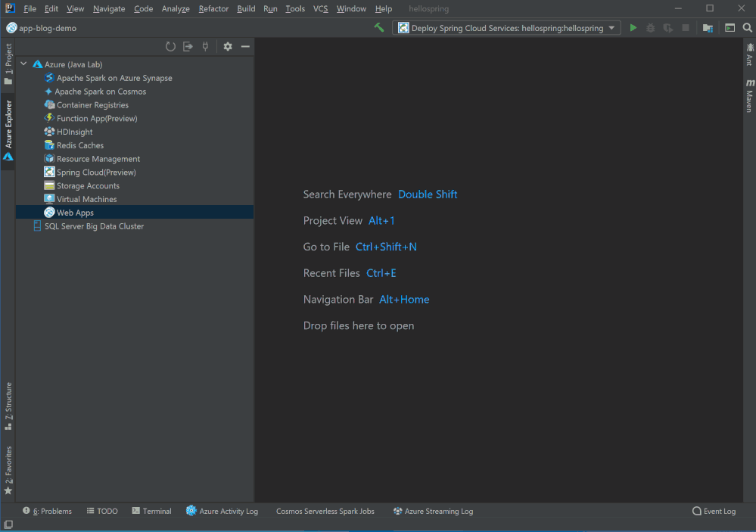Collapse the Azure (Java Lab) node
This screenshot has height=532, width=756.
(23, 64)
